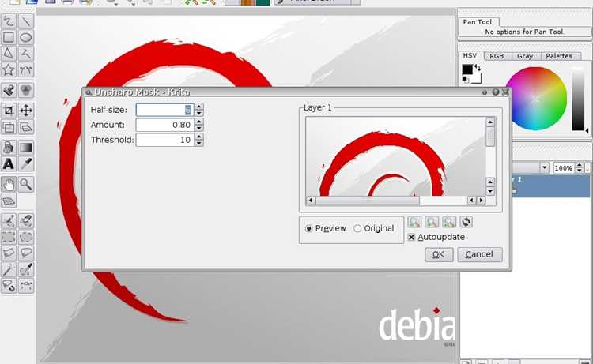Select the Ellipse shape tool
Image resolution: width=593 pixels, height=364 pixels.
pyautogui.click(x=26, y=38)
